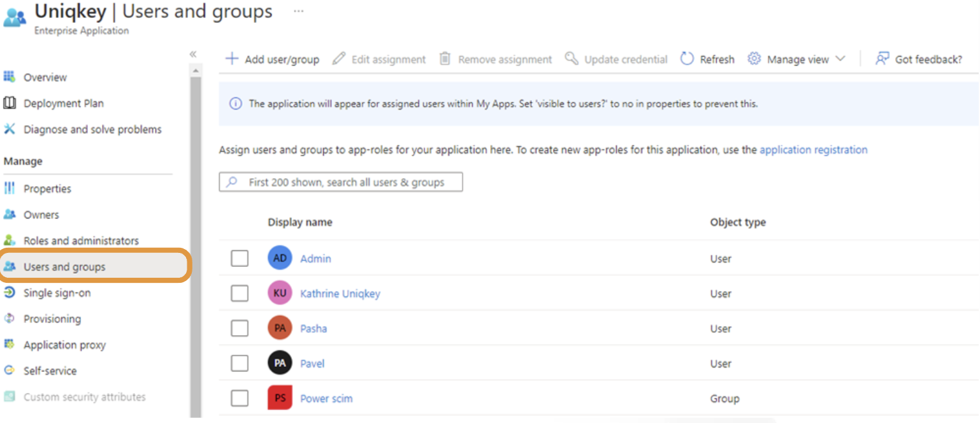Check the box for Kathrine Uniqkey
The width and height of the screenshot is (980, 423).
tap(240, 293)
